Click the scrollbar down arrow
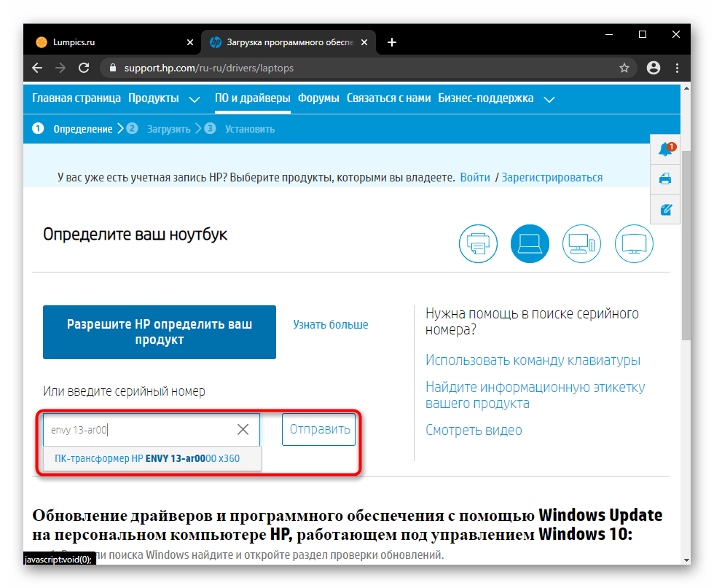Image resolution: width=714 pixels, height=588 pixels. click(686, 560)
